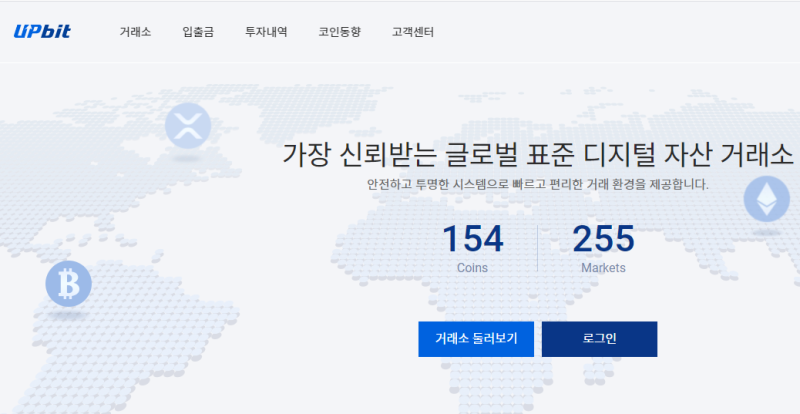The image size is (800, 414).
Task: Click the 154 coins count
Action: 472,239
